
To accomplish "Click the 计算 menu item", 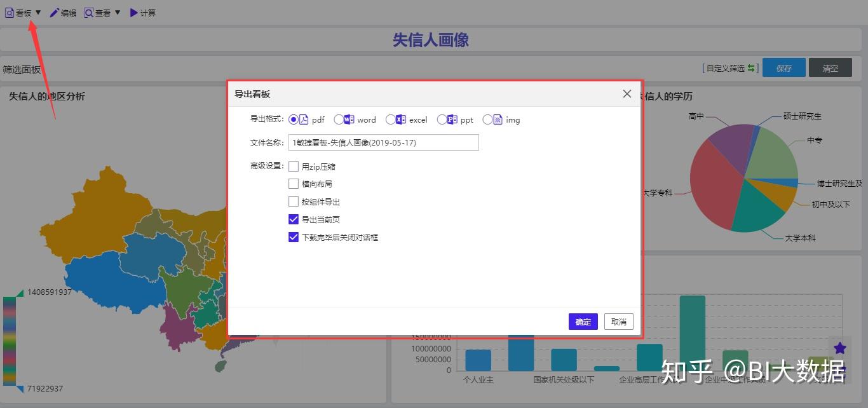I will coord(146,11).
